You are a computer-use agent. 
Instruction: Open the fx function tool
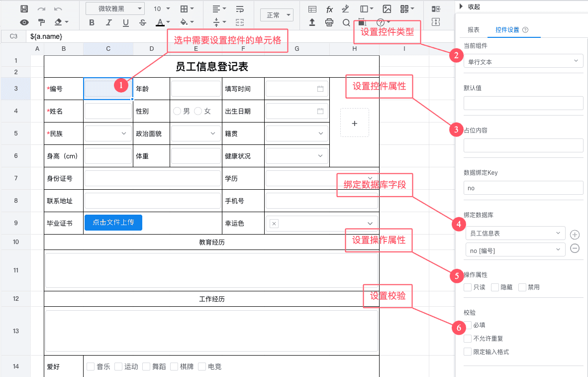tap(329, 9)
